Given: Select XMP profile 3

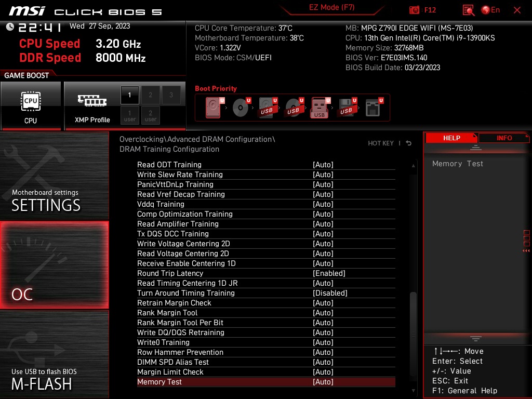Looking at the screenshot, I should coord(171,95).
